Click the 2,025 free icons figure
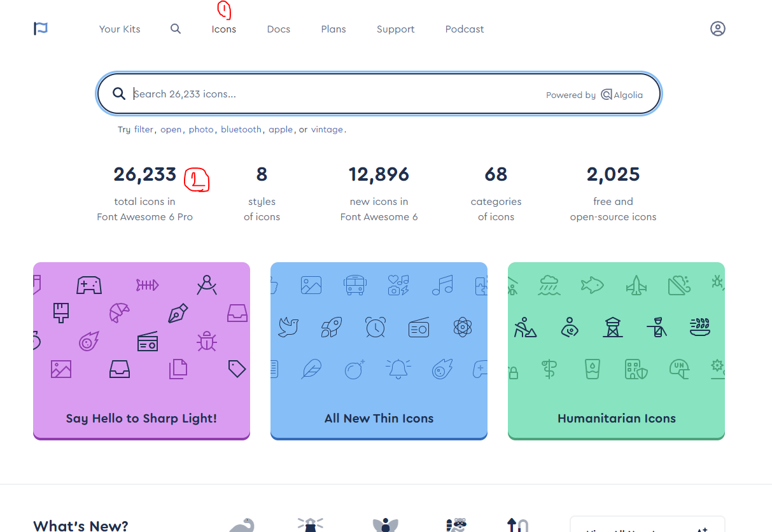Image resolution: width=772 pixels, height=532 pixels. [x=613, y=174]
